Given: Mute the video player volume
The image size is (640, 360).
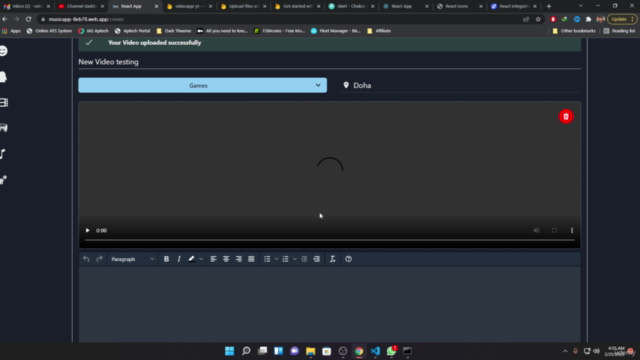Looking at the screenshot, I should (x=536, y=231).
